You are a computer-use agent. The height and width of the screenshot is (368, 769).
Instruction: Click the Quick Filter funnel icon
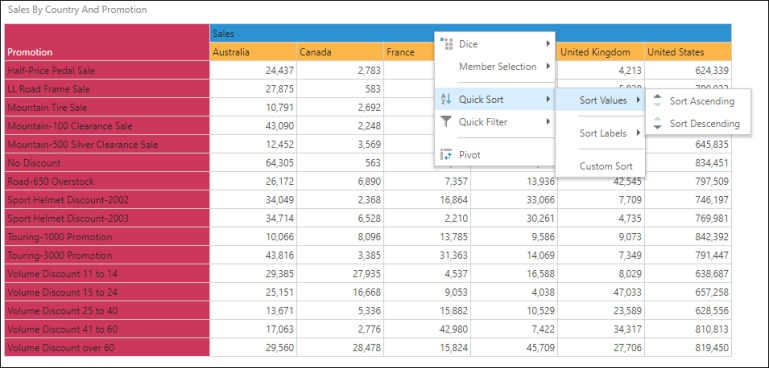click(x=446, y=122)
